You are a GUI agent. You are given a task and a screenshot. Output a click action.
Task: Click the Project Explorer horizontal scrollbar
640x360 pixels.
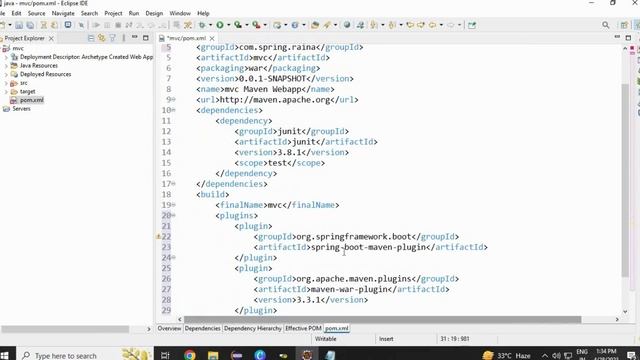tap(65, 329)
